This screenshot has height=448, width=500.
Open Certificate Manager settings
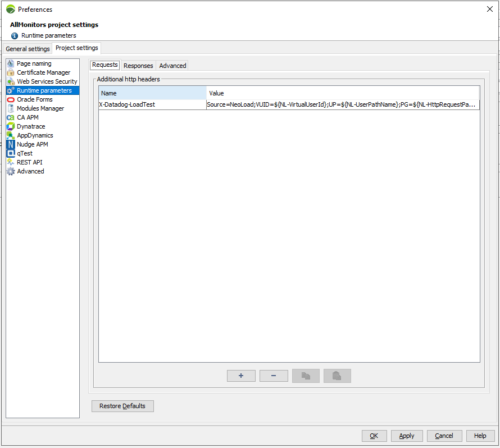coord(43,72)
